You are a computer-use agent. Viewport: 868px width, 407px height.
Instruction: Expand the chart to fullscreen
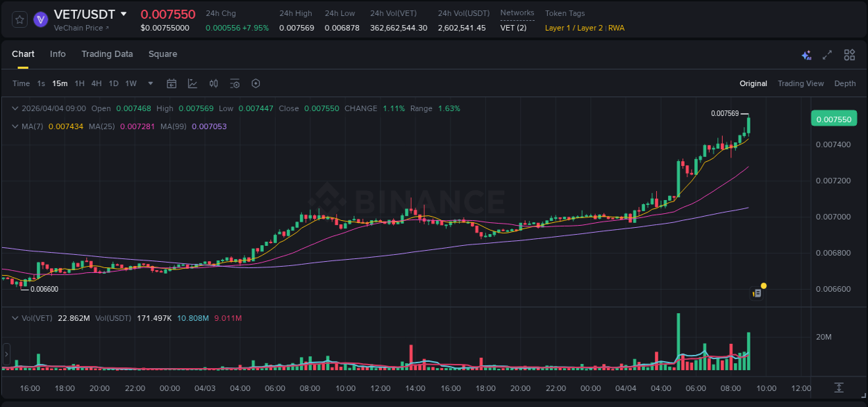point(826,54)
